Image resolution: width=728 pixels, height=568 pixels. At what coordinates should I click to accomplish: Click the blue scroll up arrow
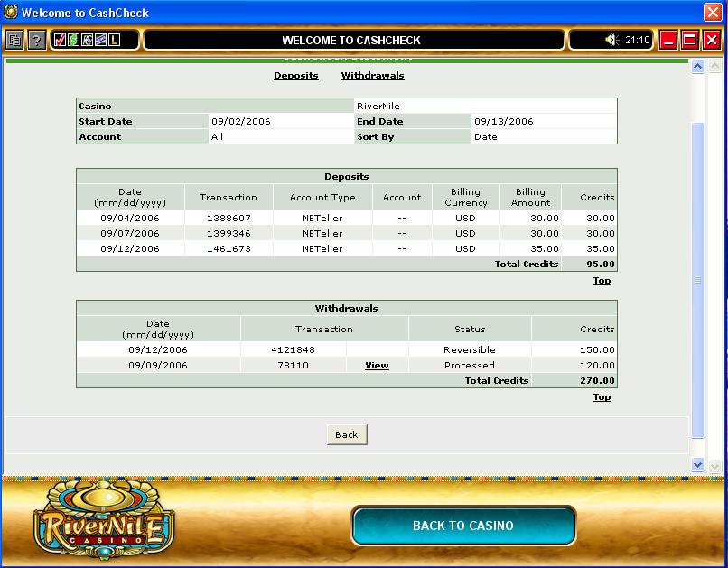697,67
